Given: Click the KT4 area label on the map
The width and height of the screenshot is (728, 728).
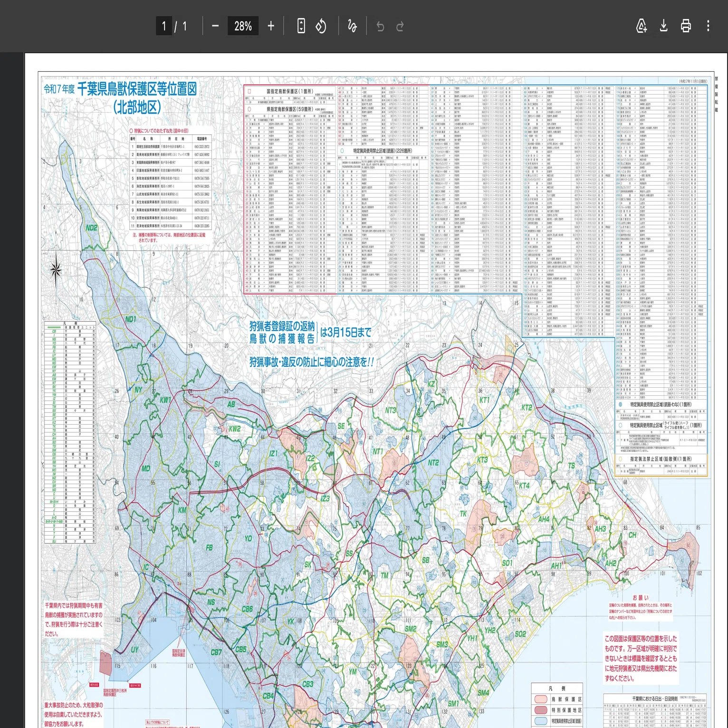Looking at the screenshot, I should click(524, 486).
